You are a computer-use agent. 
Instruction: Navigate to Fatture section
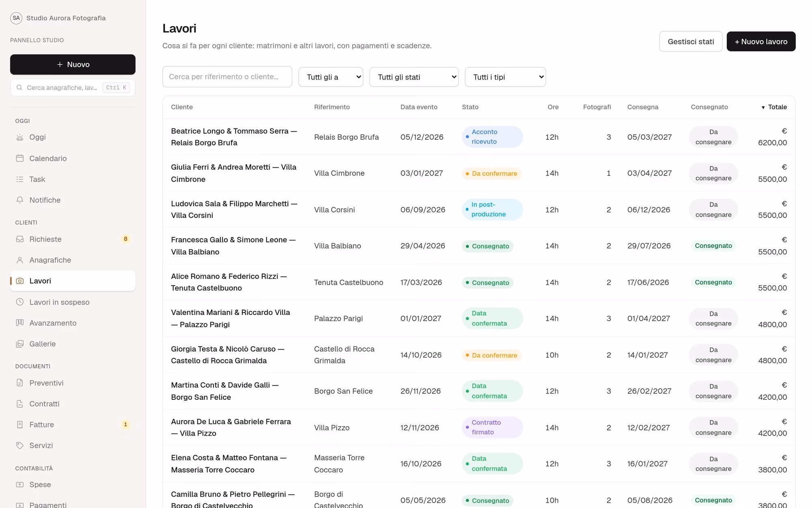coord(73,425)
